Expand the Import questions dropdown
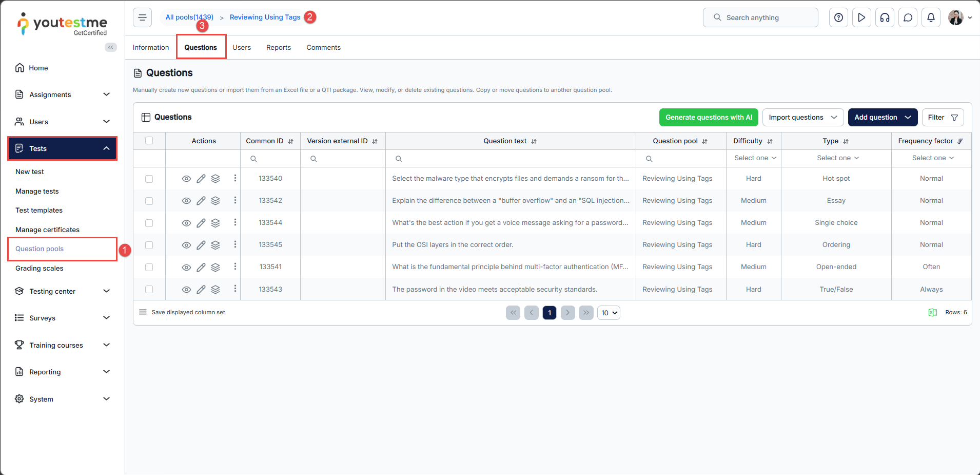Viewport: 980px width, 475px height. 802,118
